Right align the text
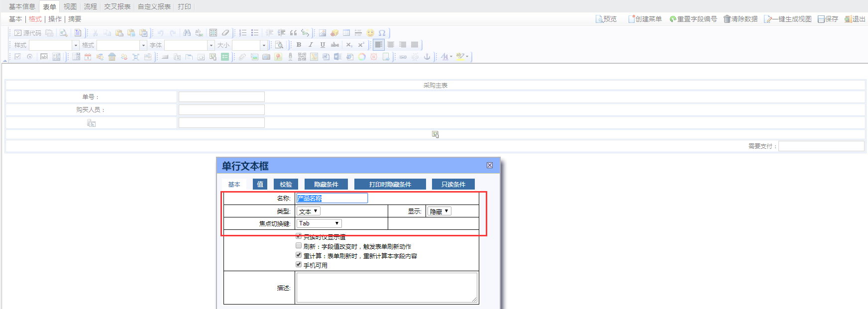Viewport: 868px width, 309px height. click(x=403, y=45)
